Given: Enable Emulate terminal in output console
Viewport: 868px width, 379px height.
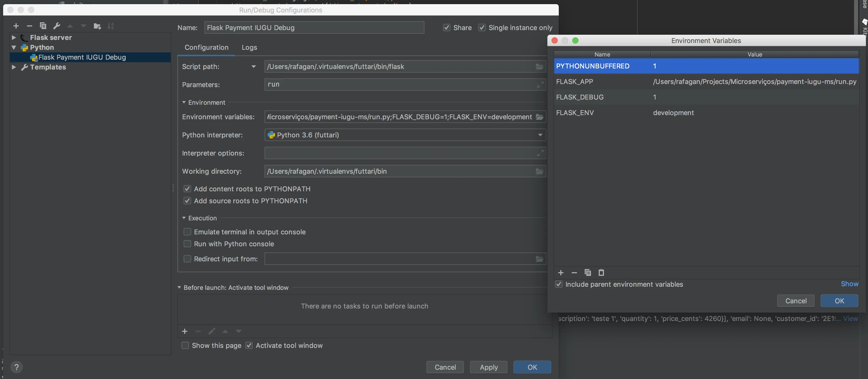Looking at the screenshot, I should 187,231.
